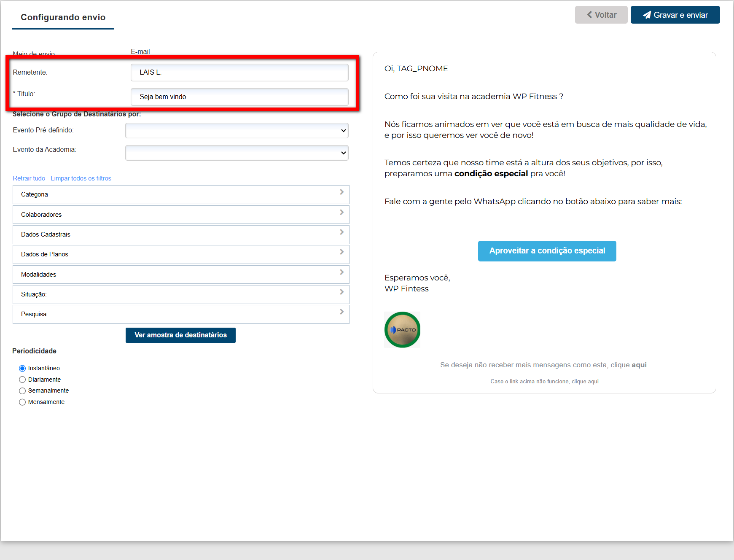734x560 pixels.
Task: Go back with the Voltar button
Action: point(601,15)
